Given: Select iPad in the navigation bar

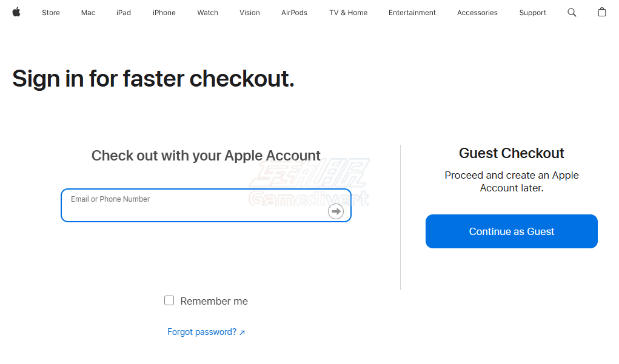Looking at the screenshot, I should (124, 13).
